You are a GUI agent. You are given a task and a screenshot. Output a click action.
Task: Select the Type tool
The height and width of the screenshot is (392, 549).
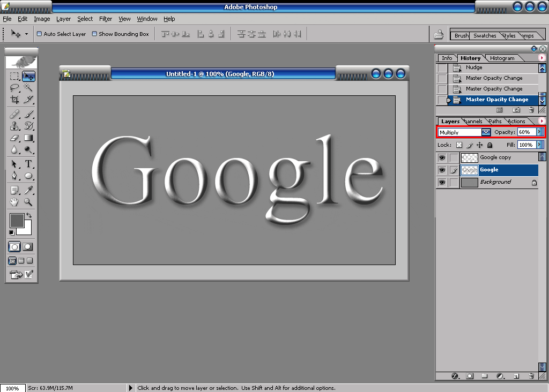28,164
